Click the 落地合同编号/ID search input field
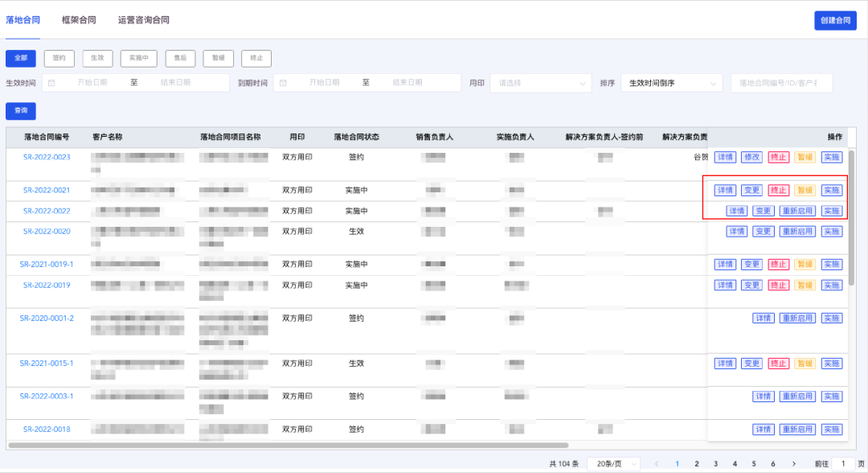Image resolution: width=868 pixels, height=473 pixels. [x=780, y=83]
